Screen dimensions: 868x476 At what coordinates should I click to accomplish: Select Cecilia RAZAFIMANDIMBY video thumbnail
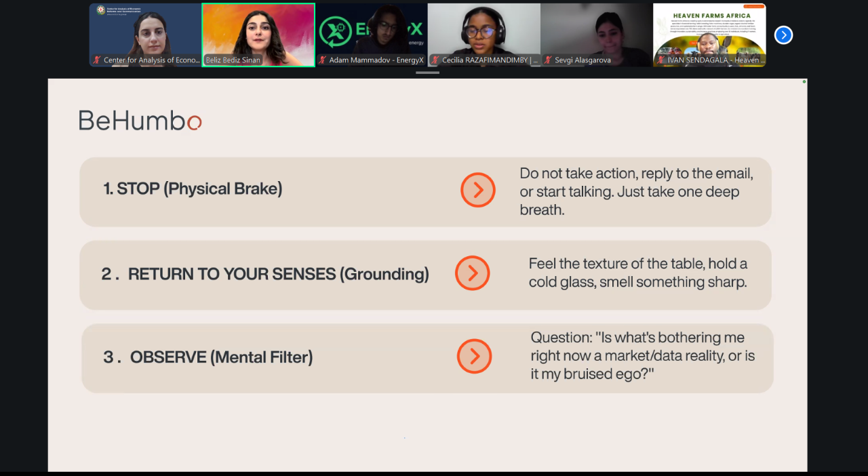(x=484, y=35)
